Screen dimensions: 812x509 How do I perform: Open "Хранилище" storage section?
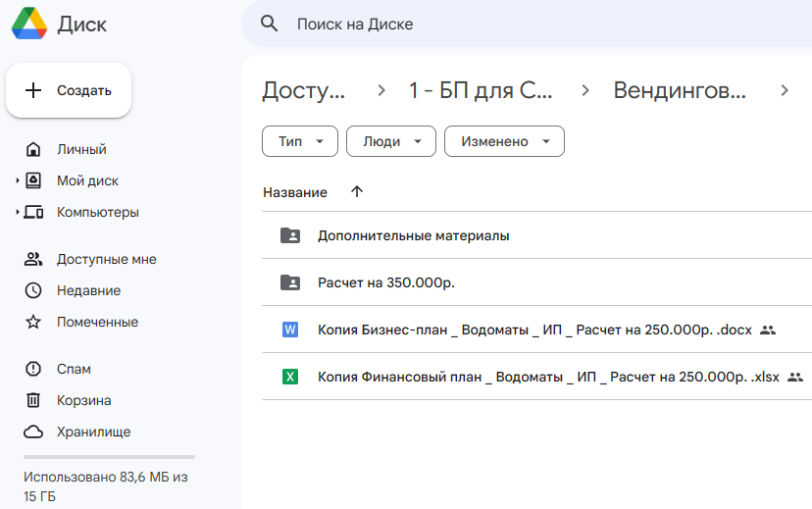tap(94, 432)
